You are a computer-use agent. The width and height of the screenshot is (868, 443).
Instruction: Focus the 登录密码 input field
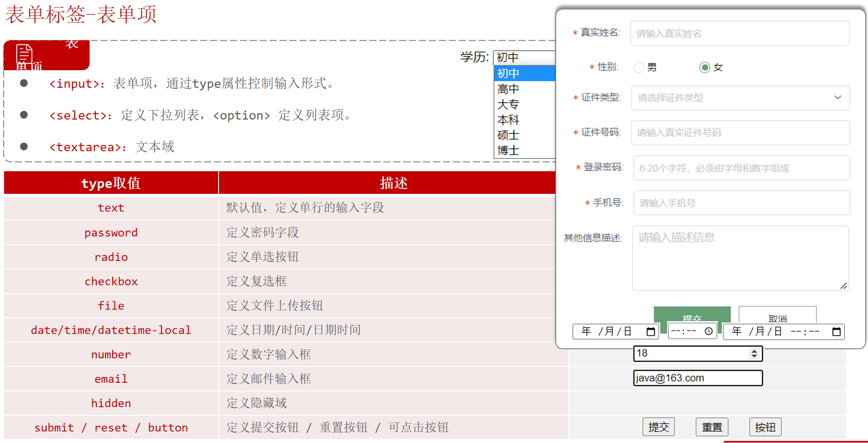(x=742, y=168)
